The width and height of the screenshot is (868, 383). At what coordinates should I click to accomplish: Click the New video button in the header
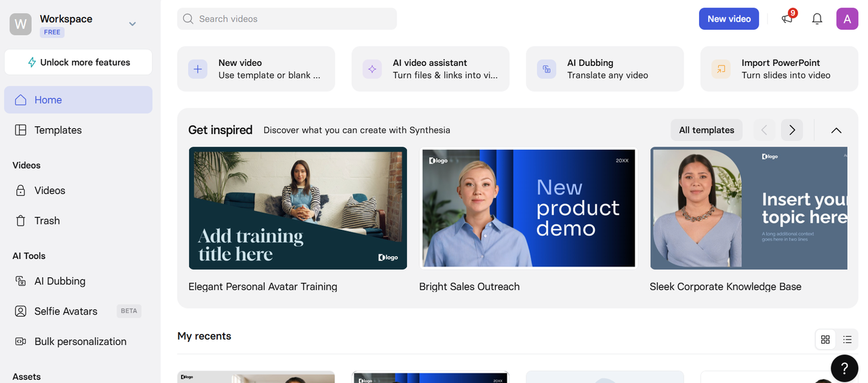pos(729,19)
